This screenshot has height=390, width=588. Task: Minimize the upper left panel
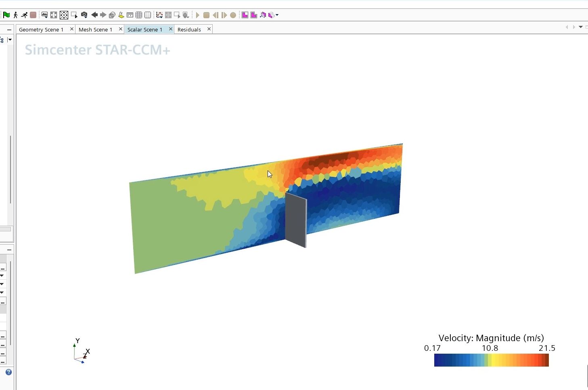9,29
